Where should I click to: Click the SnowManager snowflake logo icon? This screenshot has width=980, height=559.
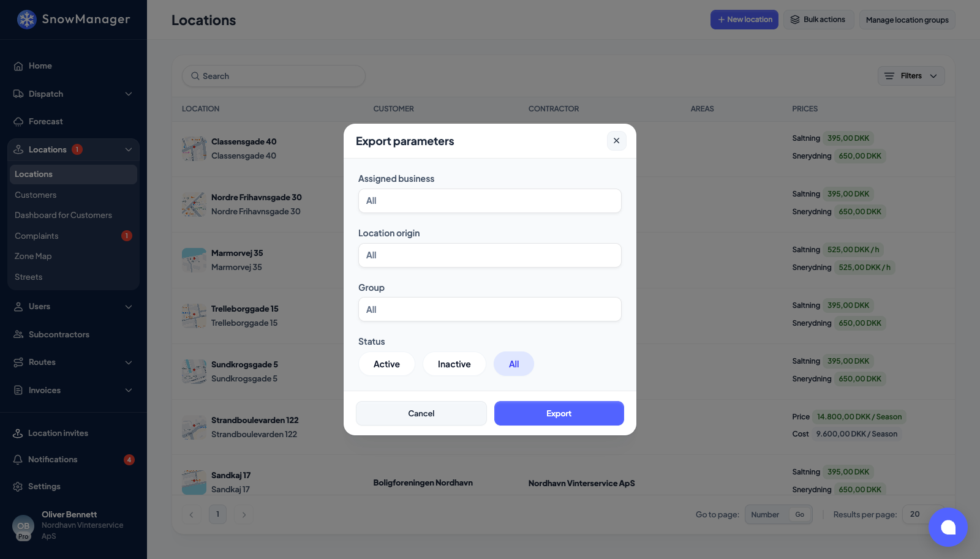pyautogui.click(x=26, y=20)
